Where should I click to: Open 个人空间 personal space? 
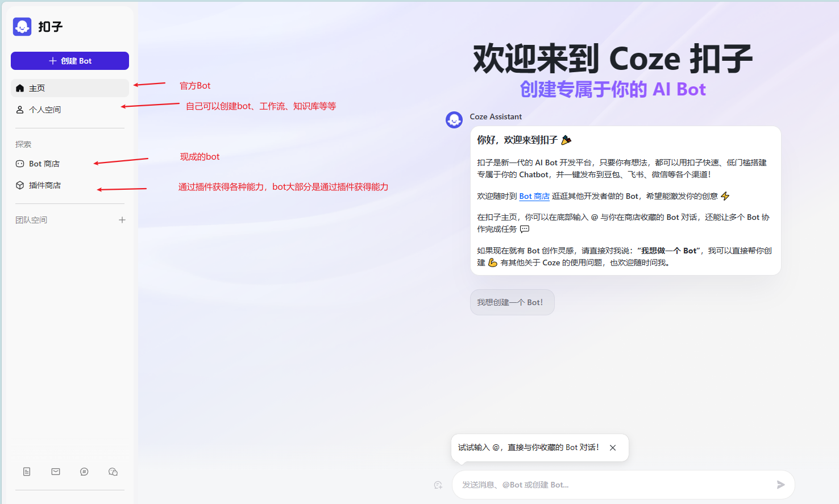70,110
